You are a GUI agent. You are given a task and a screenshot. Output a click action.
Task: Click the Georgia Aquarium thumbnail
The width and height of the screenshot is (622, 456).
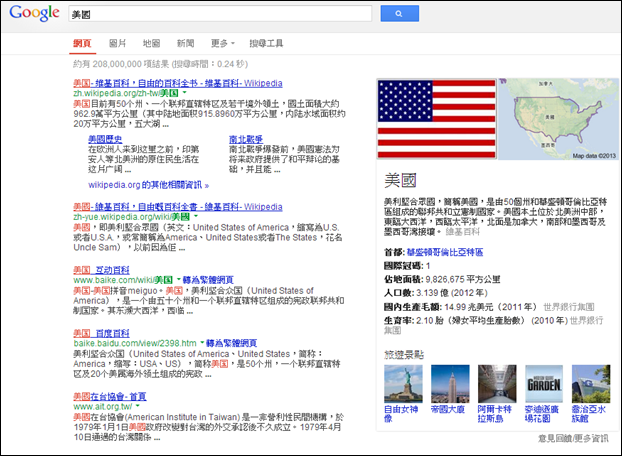[x=591, y=384]
